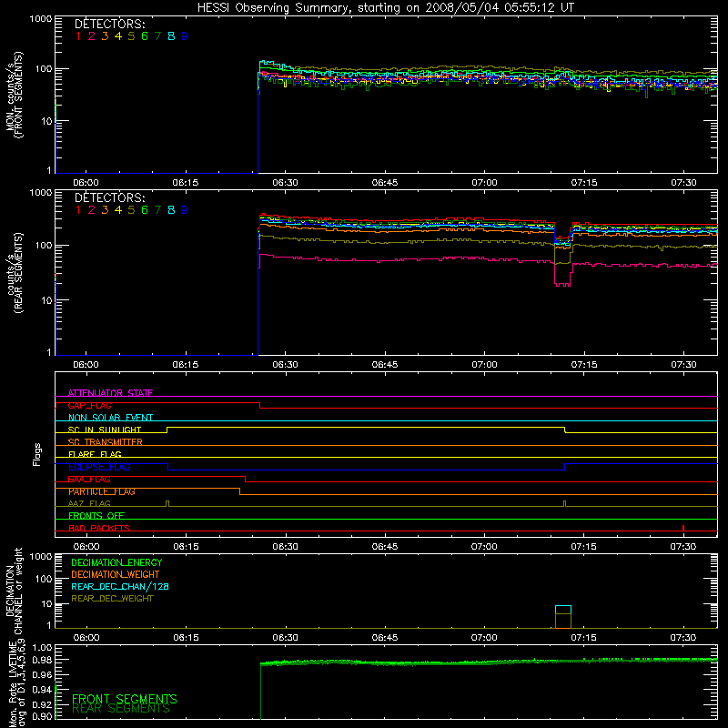728x728 pixels.
Task: Click the BAD_PACKETS spike near 07:30
Action: coord(683,528)
